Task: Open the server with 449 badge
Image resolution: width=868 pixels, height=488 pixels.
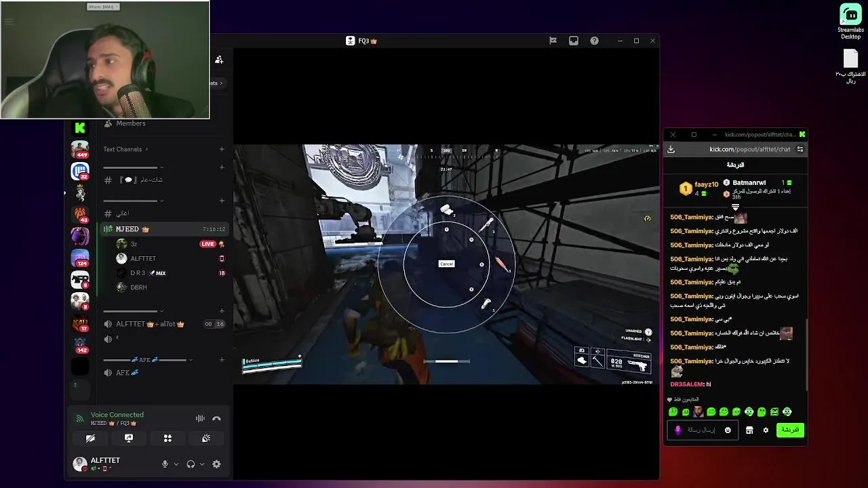Action: point(80,149)
